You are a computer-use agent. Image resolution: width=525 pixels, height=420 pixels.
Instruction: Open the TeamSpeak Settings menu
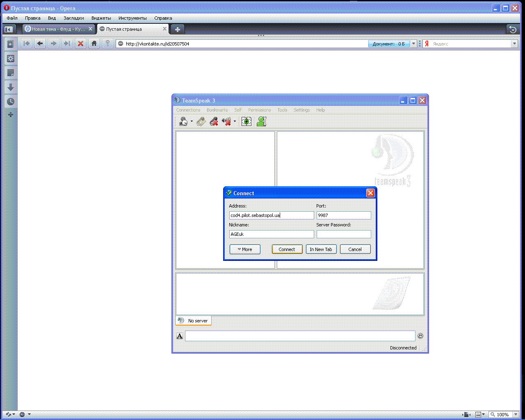click(302, 110)
